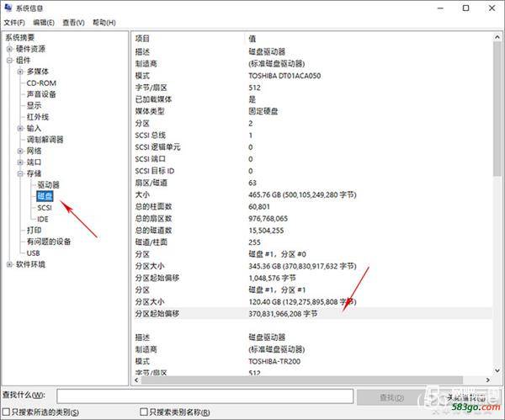Viewport: 505px width, 420px height.
Task: Open the 帮助(H) menu
Action: pyautogui.click(x=104, y=23)
